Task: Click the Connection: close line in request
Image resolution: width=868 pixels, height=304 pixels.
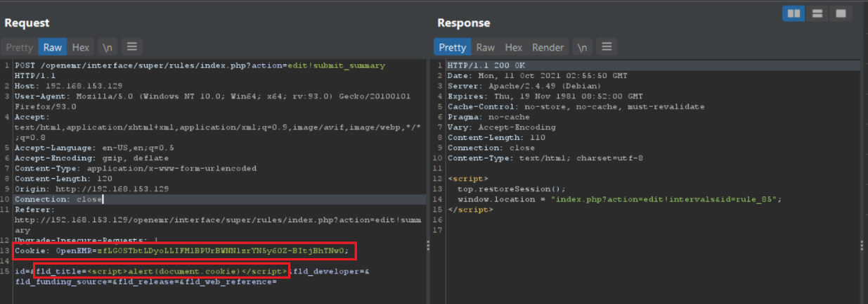Action: [x=60, y=199]
